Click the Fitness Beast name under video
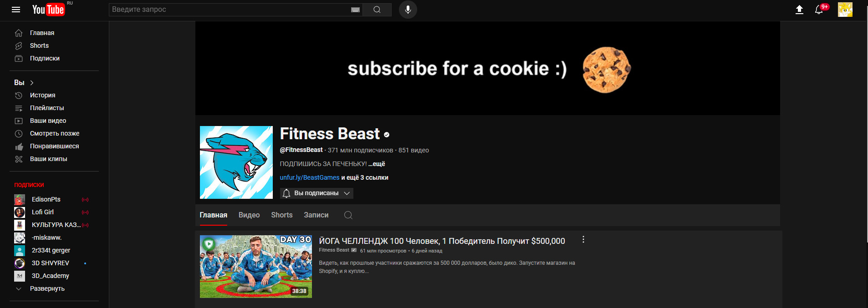Image resolution: width=868 pixels, height=308 pixels. 334,250
